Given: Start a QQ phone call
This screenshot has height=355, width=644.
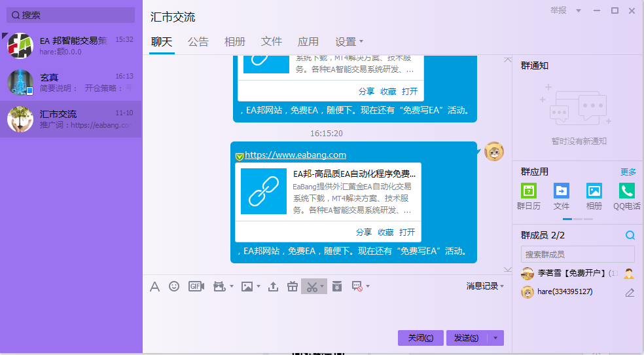Looking at the screenshot, I should click(627, 191).
